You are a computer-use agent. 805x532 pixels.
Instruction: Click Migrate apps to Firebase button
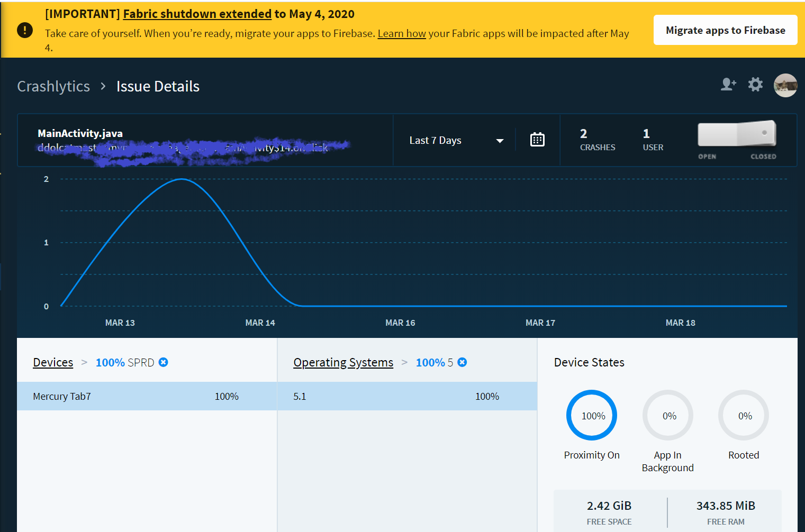pyautogui.click(x=725, y=30)
